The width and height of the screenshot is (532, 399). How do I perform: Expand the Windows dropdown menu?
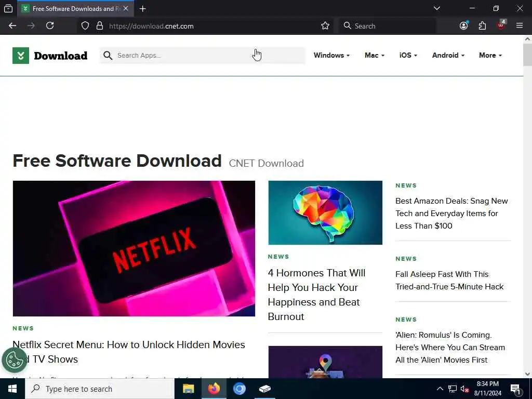coord(331,55)
